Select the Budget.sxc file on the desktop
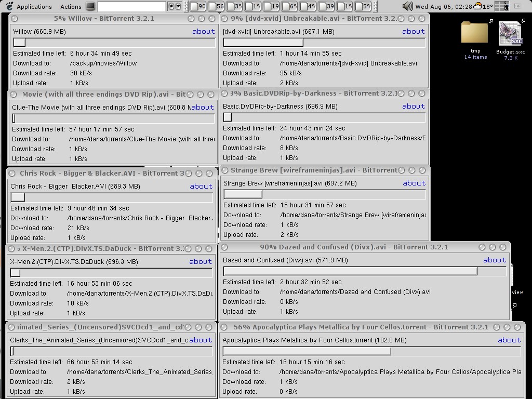532x399 pixels. click(510, 41)
